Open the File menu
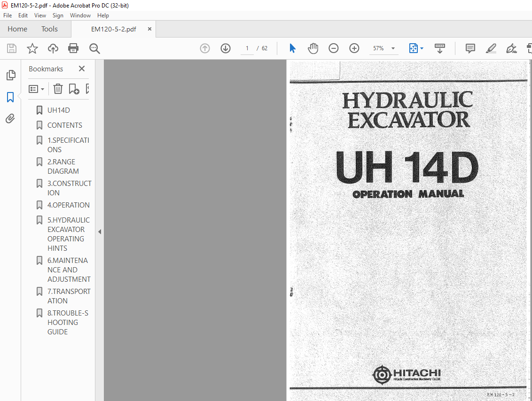 (8, 15)
